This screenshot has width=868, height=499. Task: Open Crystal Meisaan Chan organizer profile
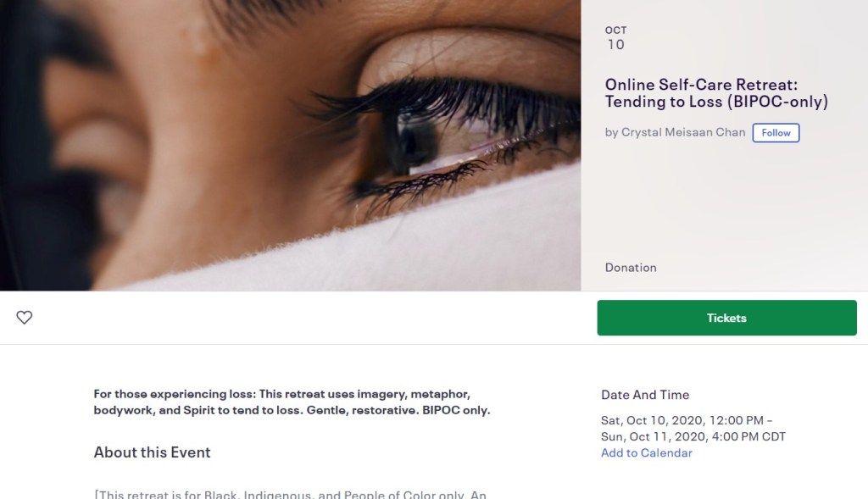(x=683, y=132)
